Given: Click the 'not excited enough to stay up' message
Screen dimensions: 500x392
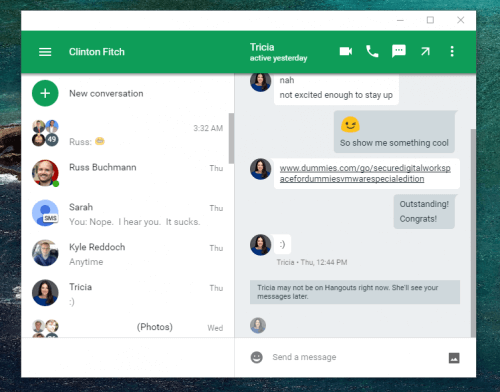Looking at the screenshot, I should coord(336,95).
